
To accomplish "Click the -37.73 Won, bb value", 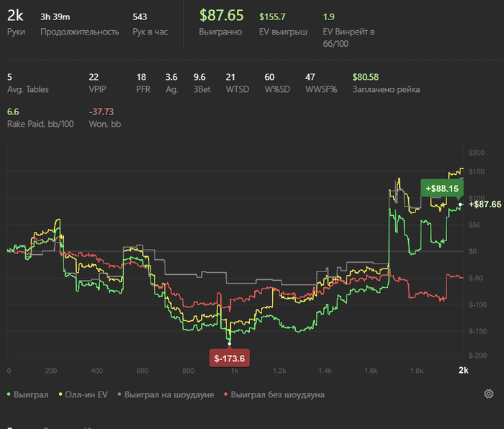I will coord(102,112).
